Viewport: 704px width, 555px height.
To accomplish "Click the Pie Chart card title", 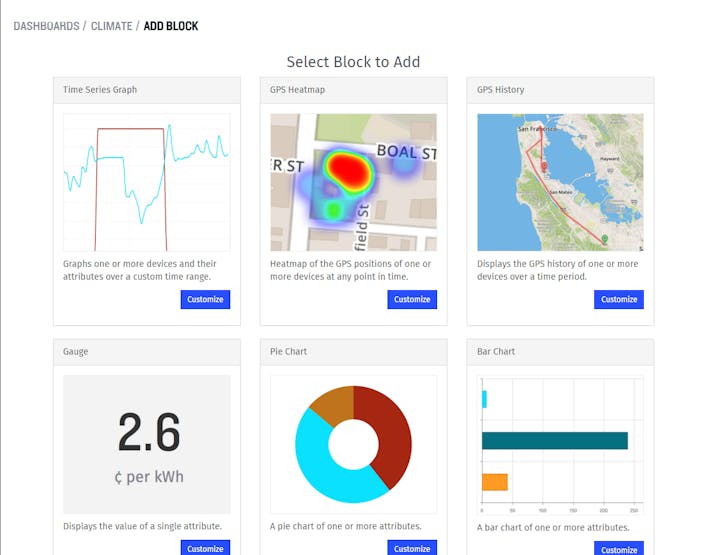I will click(x=288, y=352).
